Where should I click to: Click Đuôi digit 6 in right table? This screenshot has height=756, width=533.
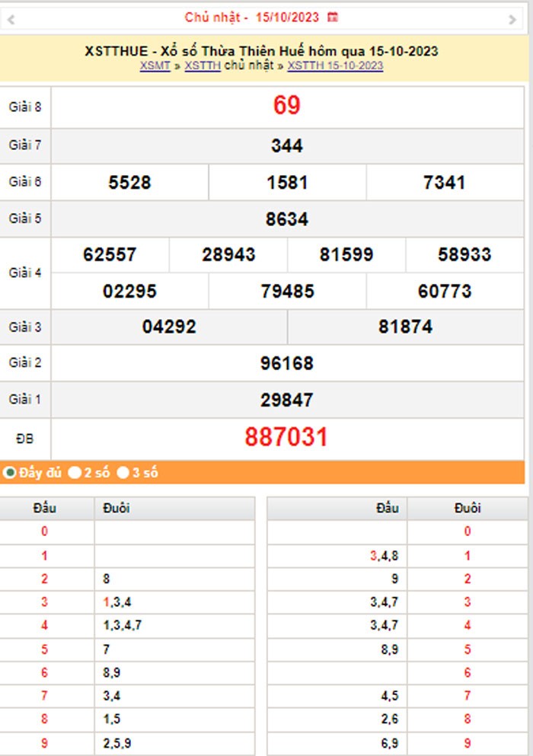[x=468, y=672]
